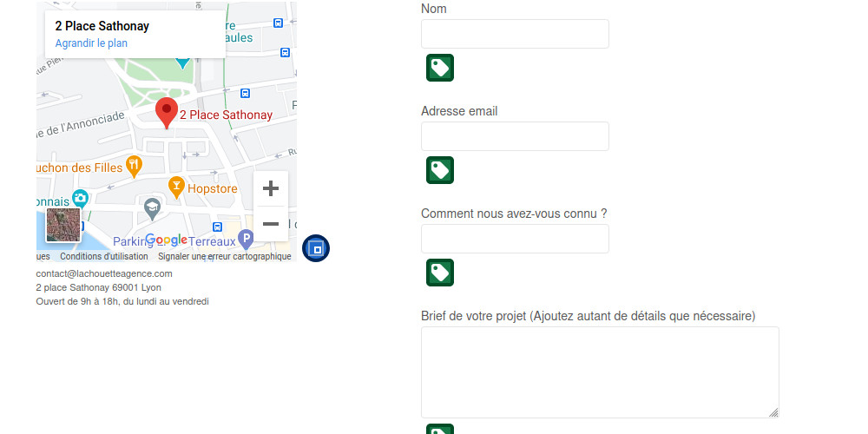Switch to satellite view using the map thumbnail
The width and height of the screenshot is (868, 434).
pos(63,225)
